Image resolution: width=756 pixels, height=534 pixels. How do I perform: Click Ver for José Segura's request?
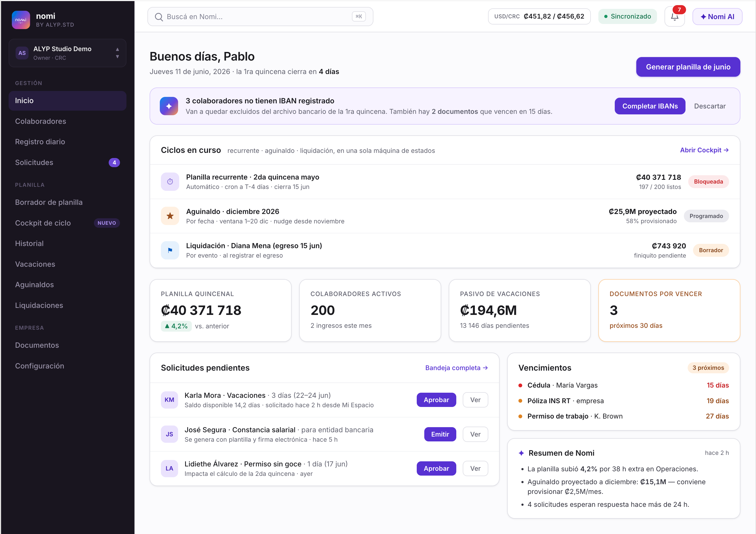point(475,434)
